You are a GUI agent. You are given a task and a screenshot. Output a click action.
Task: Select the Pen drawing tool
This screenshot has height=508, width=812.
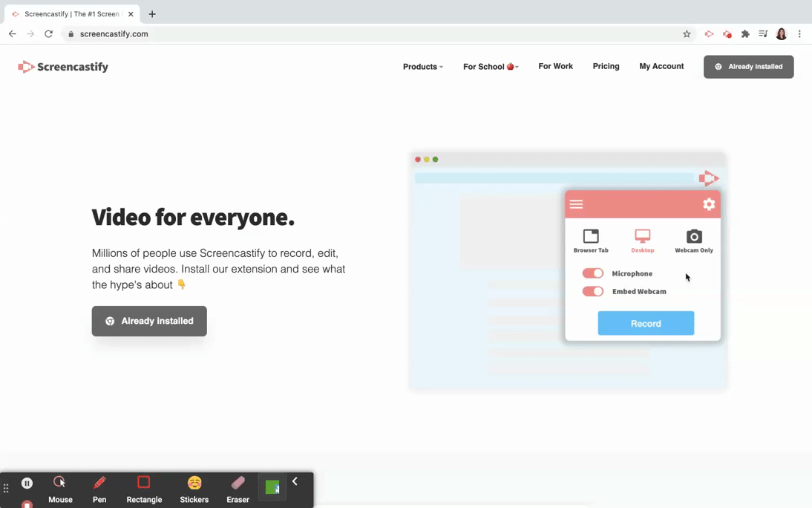[x=99, y=490]
